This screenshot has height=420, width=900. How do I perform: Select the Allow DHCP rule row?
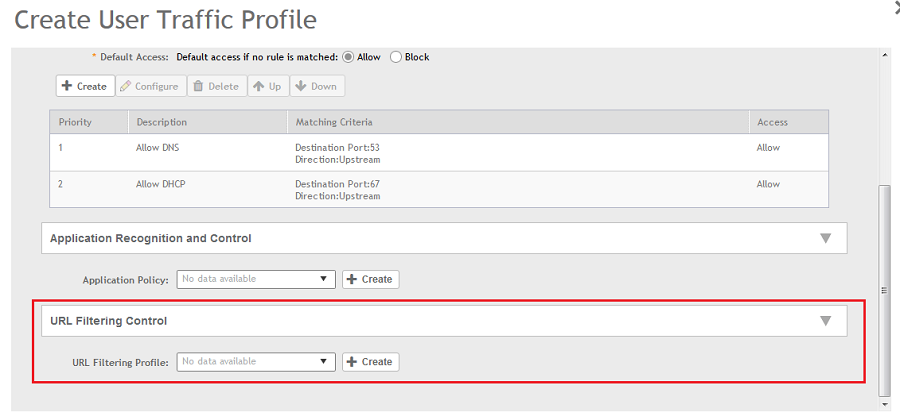(439, 189)
